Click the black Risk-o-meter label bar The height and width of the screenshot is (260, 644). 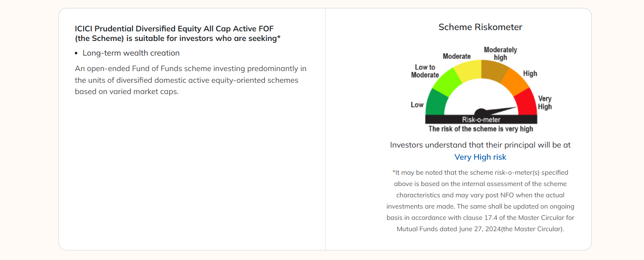click(481, 120)
